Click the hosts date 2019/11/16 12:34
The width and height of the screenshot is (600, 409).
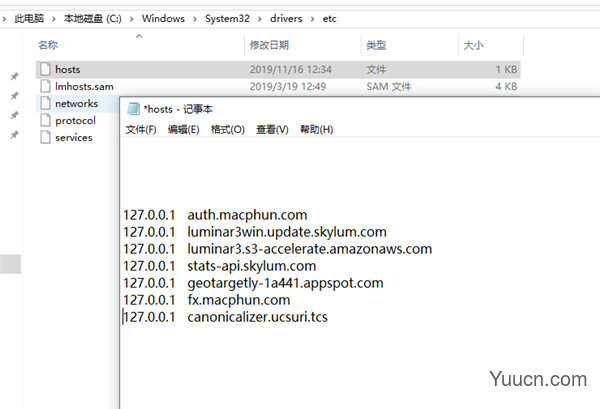[291, 69]
